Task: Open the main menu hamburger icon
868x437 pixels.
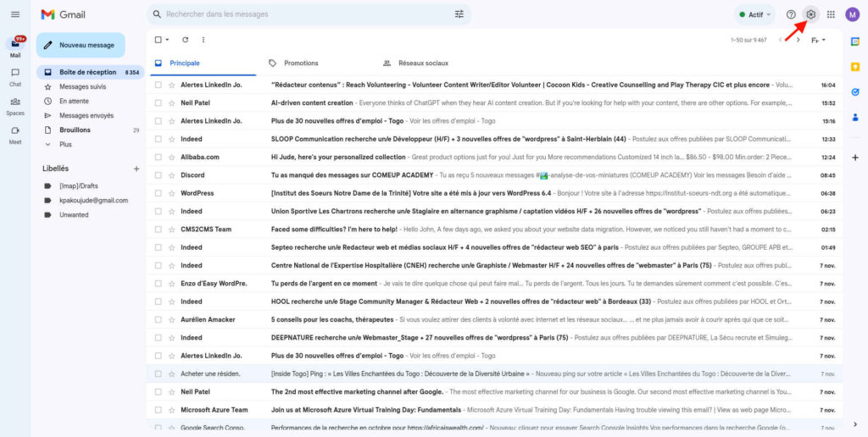Action: [x=15, y=14]
